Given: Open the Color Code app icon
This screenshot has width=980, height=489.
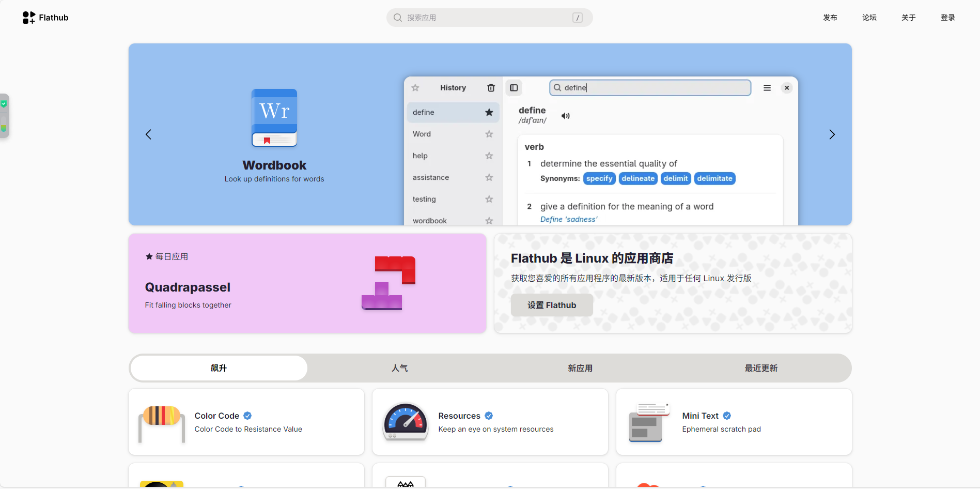Looking at the screenshot, I should [162, 422].
